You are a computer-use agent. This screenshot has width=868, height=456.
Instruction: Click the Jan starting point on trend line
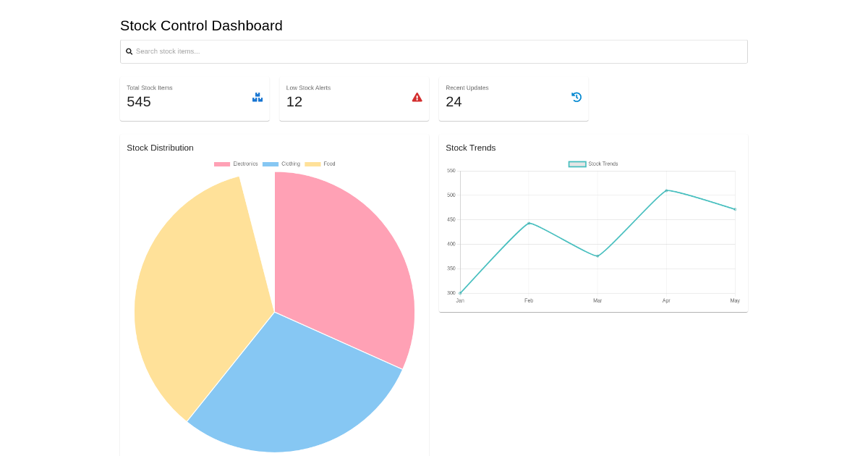coord(460,293)
